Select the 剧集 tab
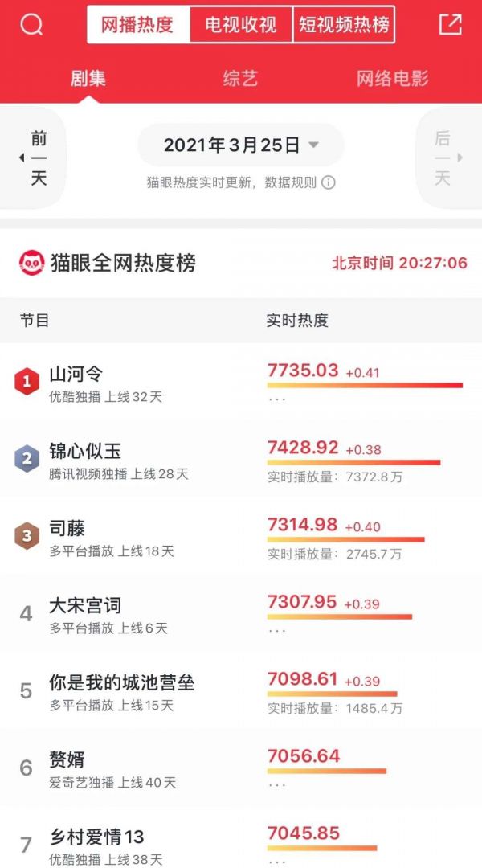The height and width of the screenshot is (868, 482). 88,78
